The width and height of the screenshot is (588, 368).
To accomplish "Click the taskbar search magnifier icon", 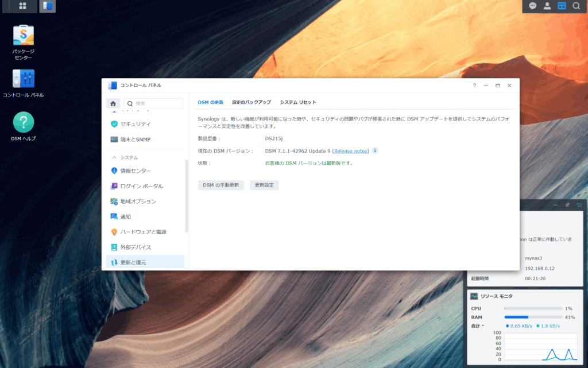I will [576, 6].
